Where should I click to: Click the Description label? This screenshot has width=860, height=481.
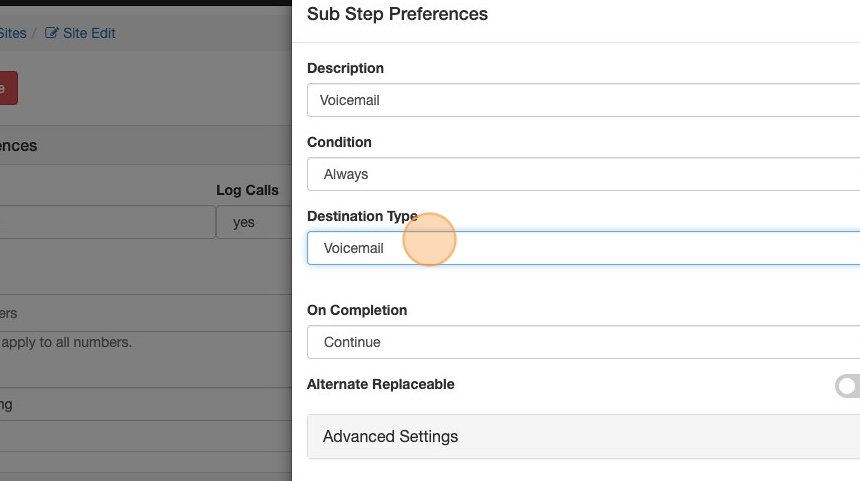345,68
